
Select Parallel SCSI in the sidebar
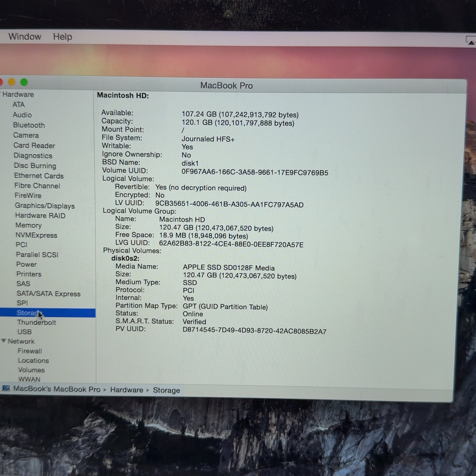coord(37,255)
